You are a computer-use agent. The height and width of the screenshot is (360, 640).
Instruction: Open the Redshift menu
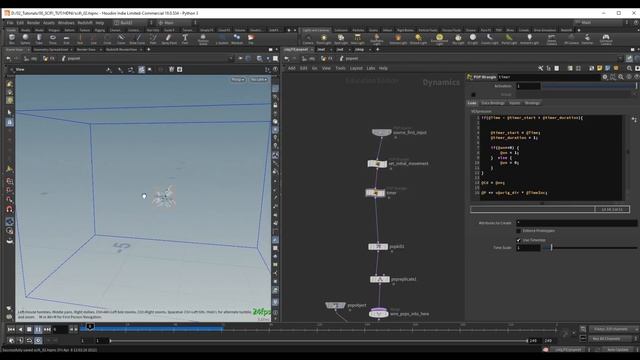pos(85,23)
